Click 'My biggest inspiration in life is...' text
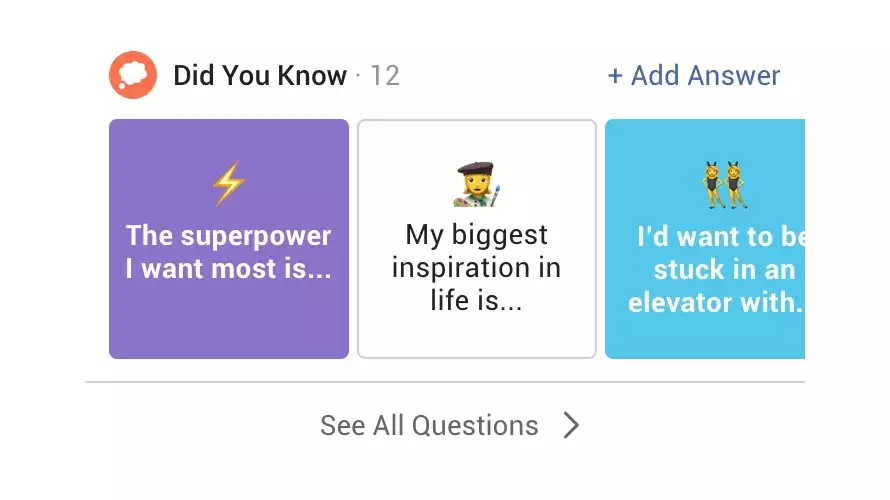The height and width of the screenshot is (500, 890). tap(476, 267)
